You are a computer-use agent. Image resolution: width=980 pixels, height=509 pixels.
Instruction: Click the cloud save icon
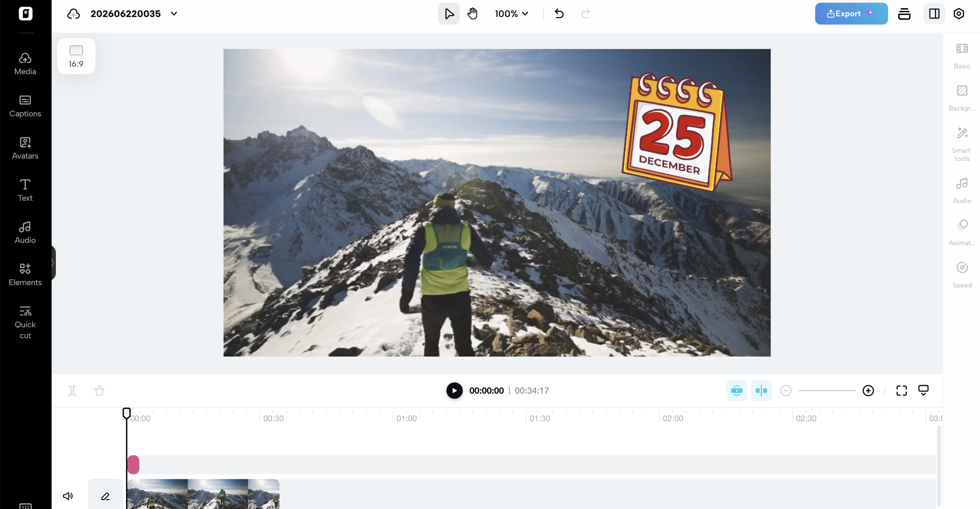(x=74, y=14)
